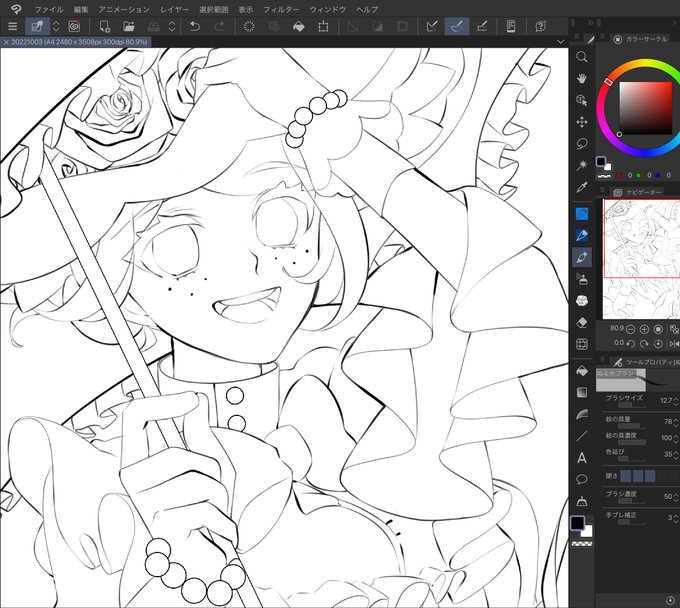Image resolution: width=680 pixels, height=608 pixels.
Task: Adjust the ブラシ濃度 value stepper
Action: pyautogui.click(x=676, y=497)
